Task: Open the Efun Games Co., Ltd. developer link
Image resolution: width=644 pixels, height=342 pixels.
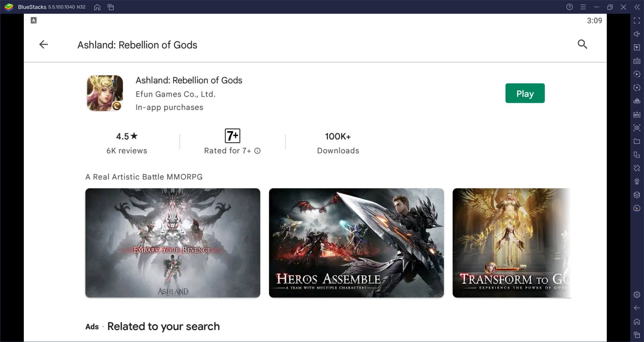Action: (175, 94)
